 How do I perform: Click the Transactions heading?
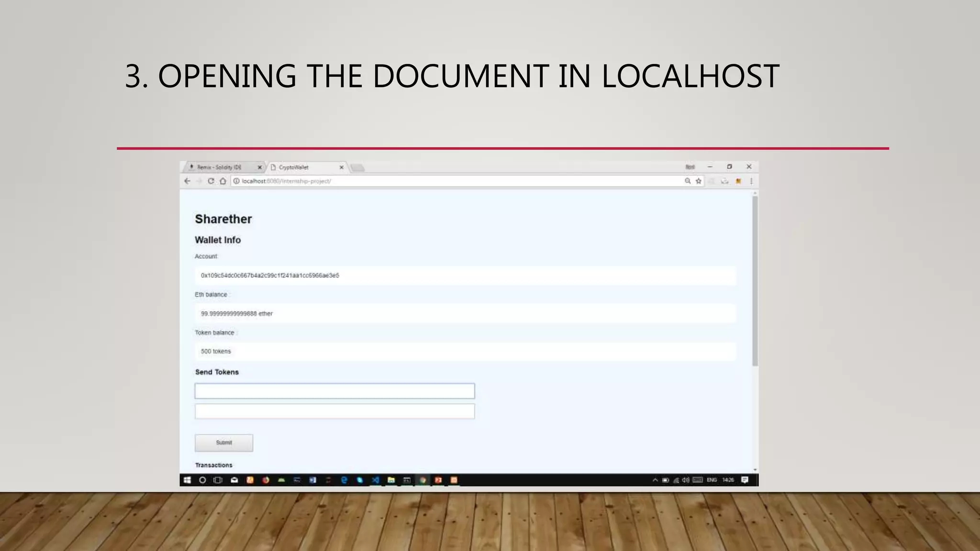pos(214,465)
